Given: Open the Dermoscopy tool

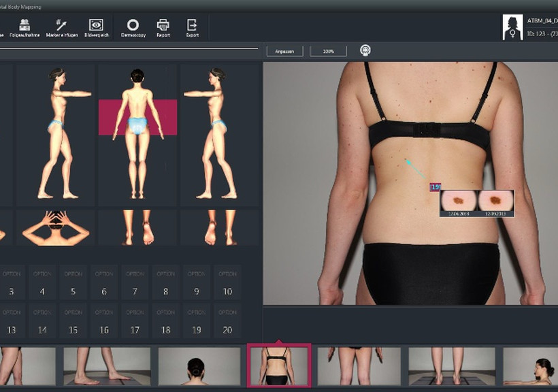Looking at the screenshot, I should (x=133, y=27).
